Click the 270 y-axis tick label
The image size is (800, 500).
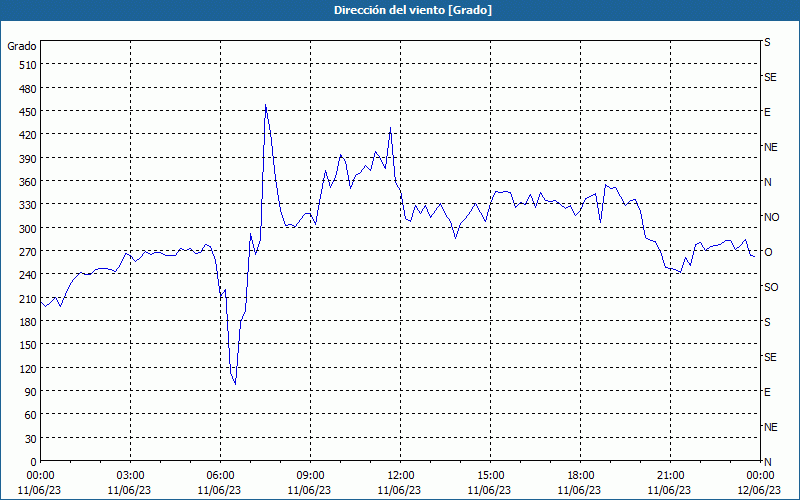(28, 252)
